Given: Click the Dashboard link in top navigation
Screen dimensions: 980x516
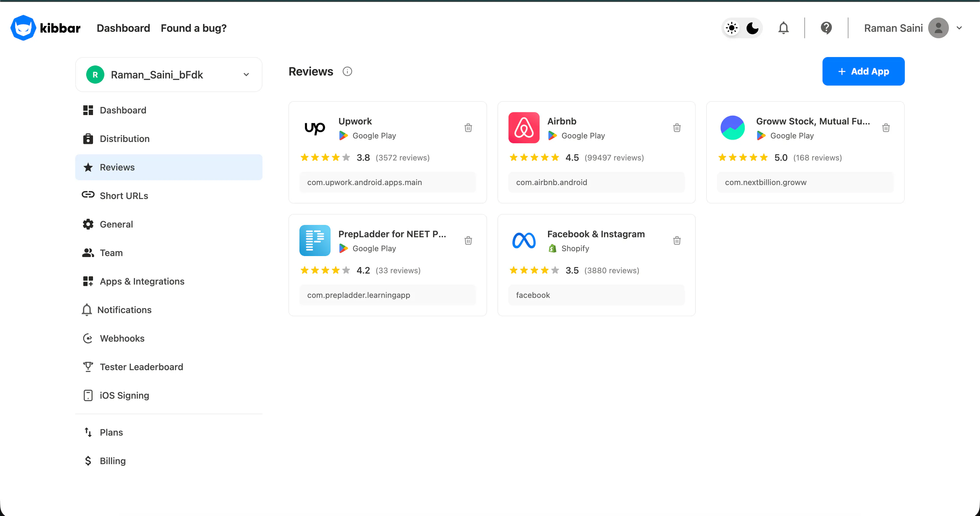Looking at the screenshot, I should pos(123,28).
